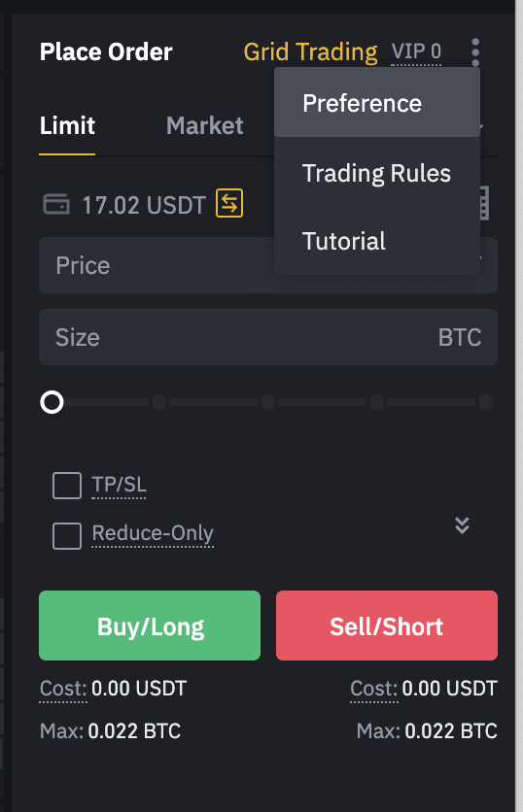Enable the TP/SL checkbox
This screenshot has height=812, width=523.
click(x=67, y=486)
